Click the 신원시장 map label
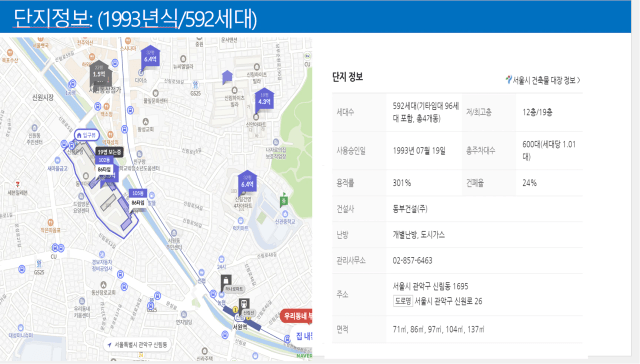This screenshot has width=640, height=364. pyautogui.click(x=43, y=98)
